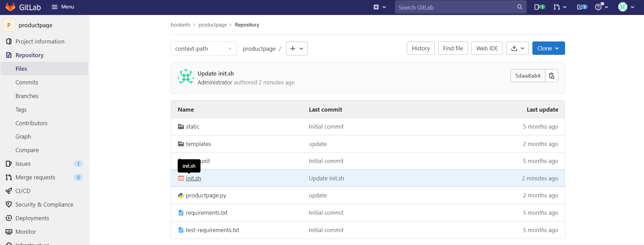Open the Update init.sh last commit in table
The image size is (644, 245).
(326, 178)
